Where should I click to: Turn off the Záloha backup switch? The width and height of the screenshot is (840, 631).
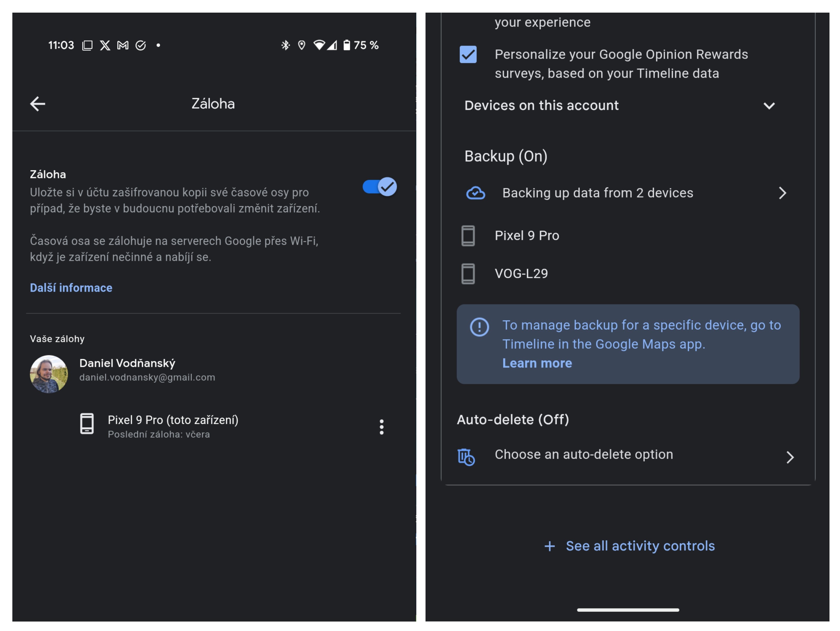(x=380, y=187)
